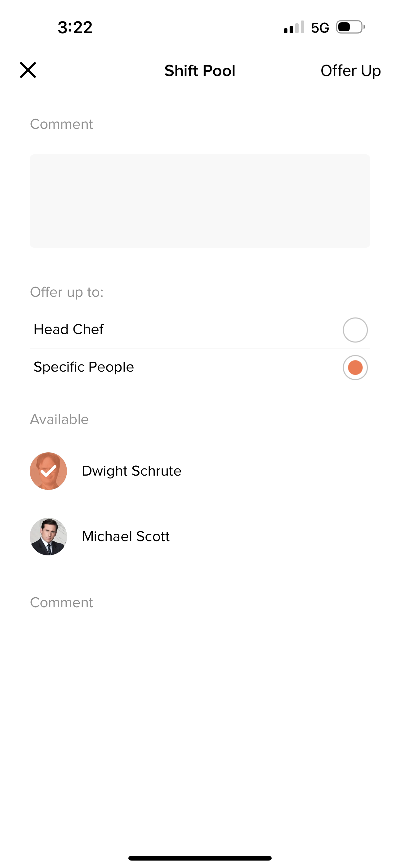Tap the 3:22 clock in status bar
The height and width of the screenshot is (868, 400).
(75, 27)
